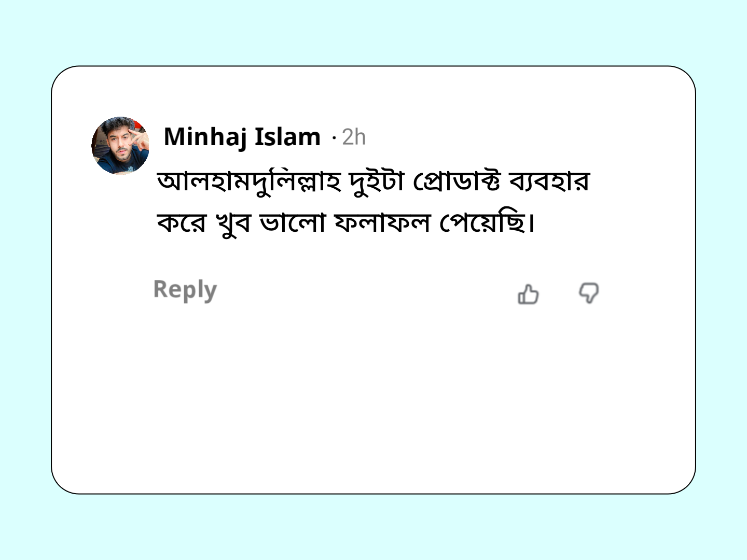Screen dimensions: 747x560
Task: Select the first line of comment text
Action: tap(374, 182)
